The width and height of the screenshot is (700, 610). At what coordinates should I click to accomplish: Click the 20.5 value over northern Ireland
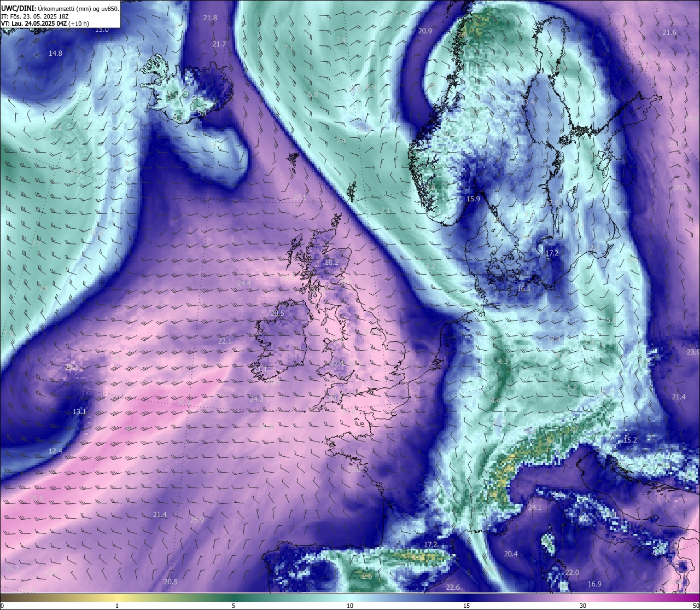(x=277, y=314)
